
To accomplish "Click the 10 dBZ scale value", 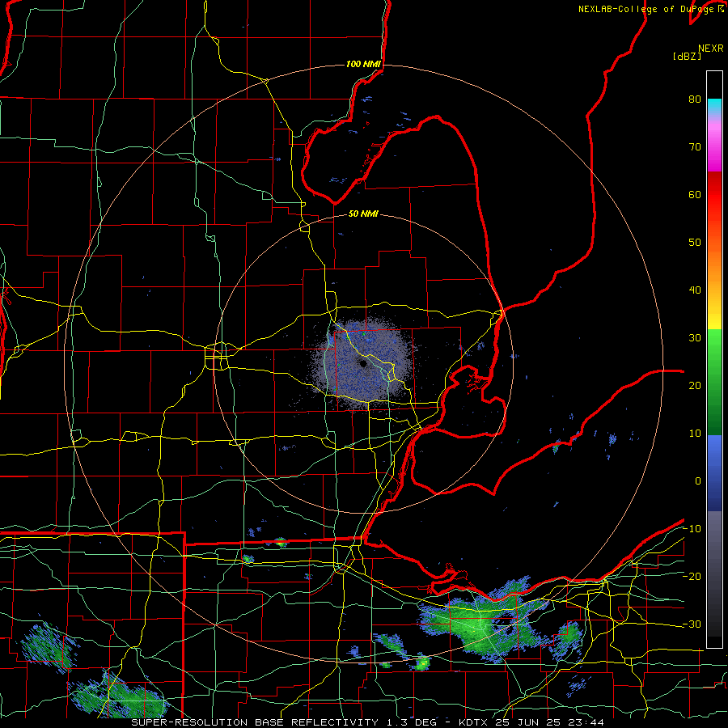I will pos(695,434).
